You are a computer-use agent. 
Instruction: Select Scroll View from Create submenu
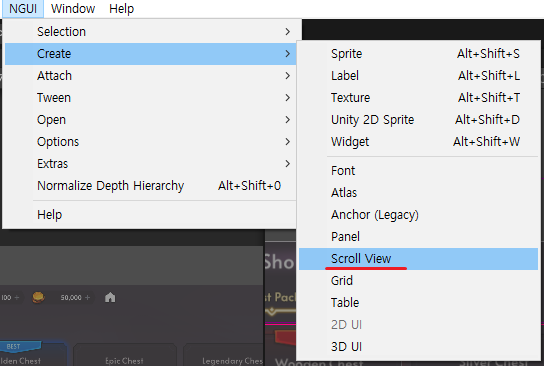click(x=418, y=259)
